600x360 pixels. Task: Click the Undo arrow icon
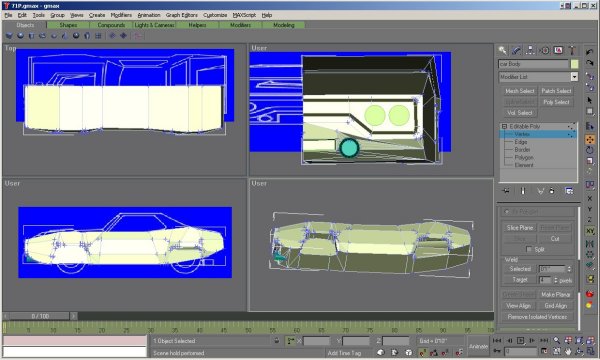point(590,52)
